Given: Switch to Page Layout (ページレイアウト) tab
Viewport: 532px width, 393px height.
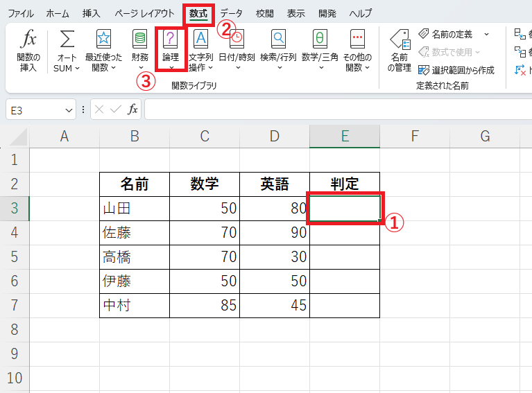Looking at the screenshot, I should (x=144, y=14).
